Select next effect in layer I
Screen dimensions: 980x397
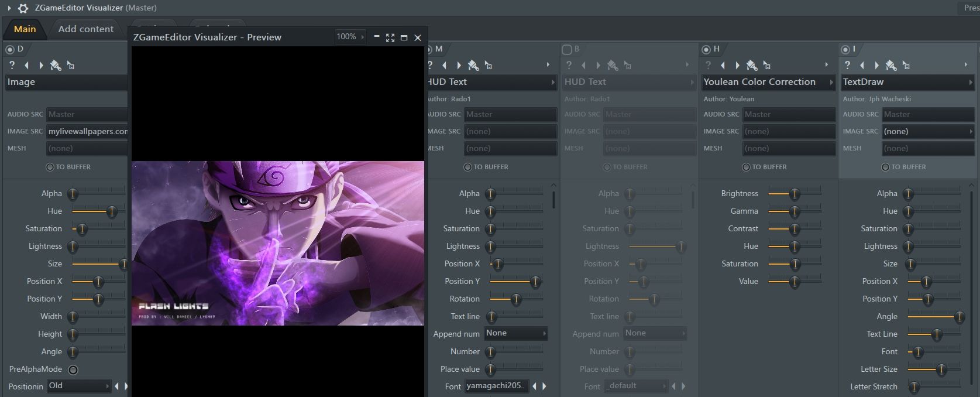876,65
